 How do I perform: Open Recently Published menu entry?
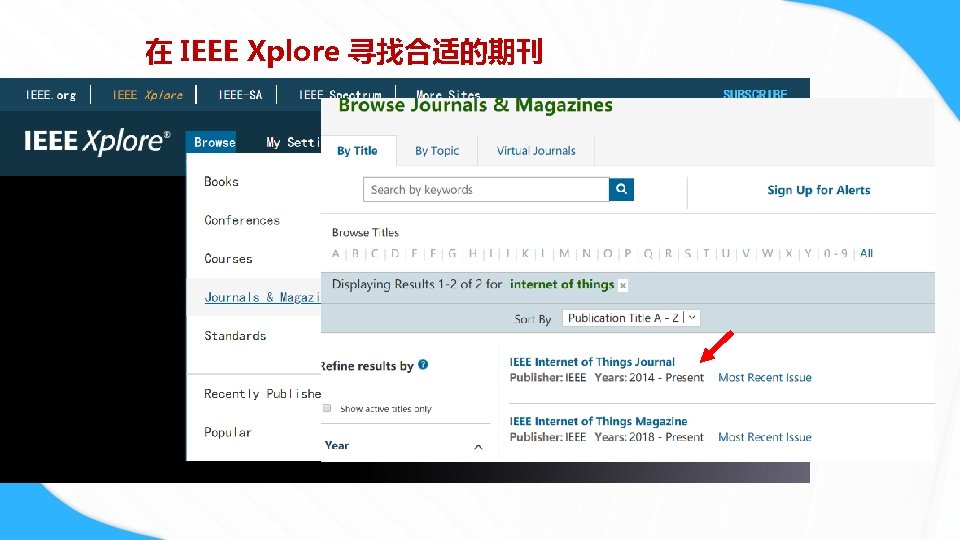click(263, 394)
